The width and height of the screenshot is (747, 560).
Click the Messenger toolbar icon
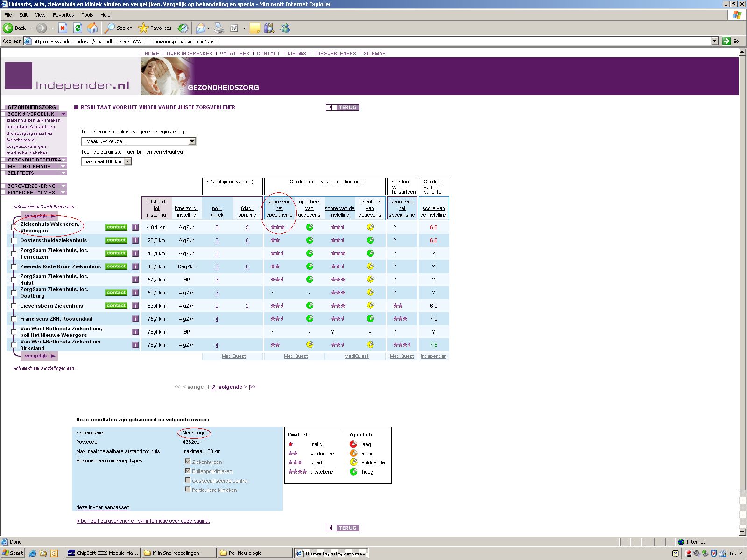(285, 28)
